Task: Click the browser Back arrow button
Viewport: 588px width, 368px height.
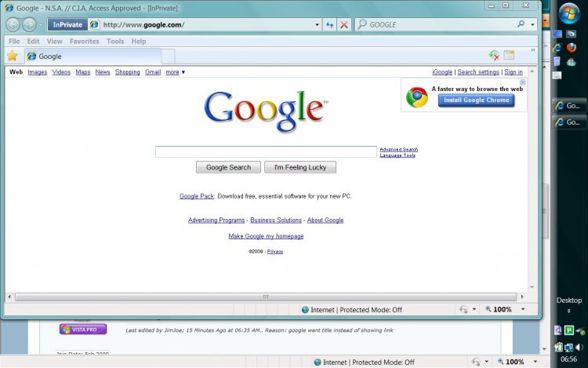Action: tap(13, 25)
